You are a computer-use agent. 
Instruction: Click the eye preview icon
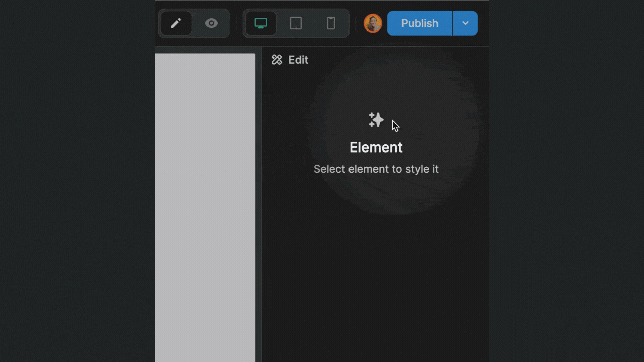(211, 23)
